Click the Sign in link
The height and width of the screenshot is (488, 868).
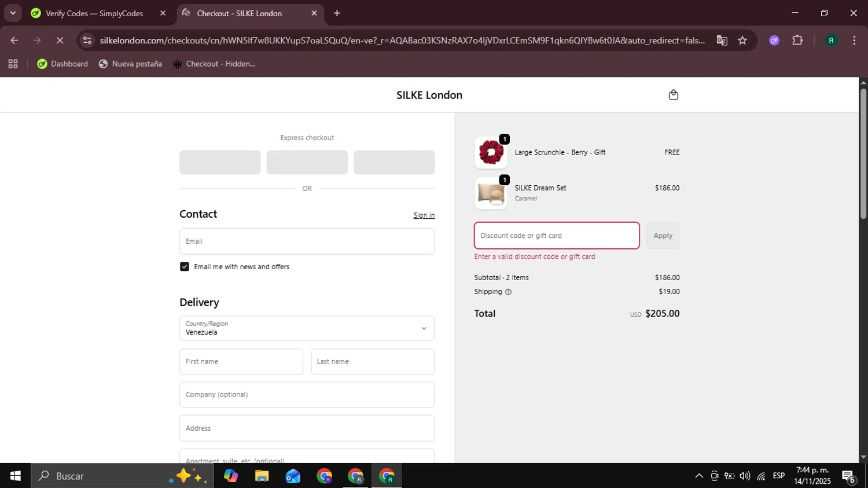coord(424,215)
